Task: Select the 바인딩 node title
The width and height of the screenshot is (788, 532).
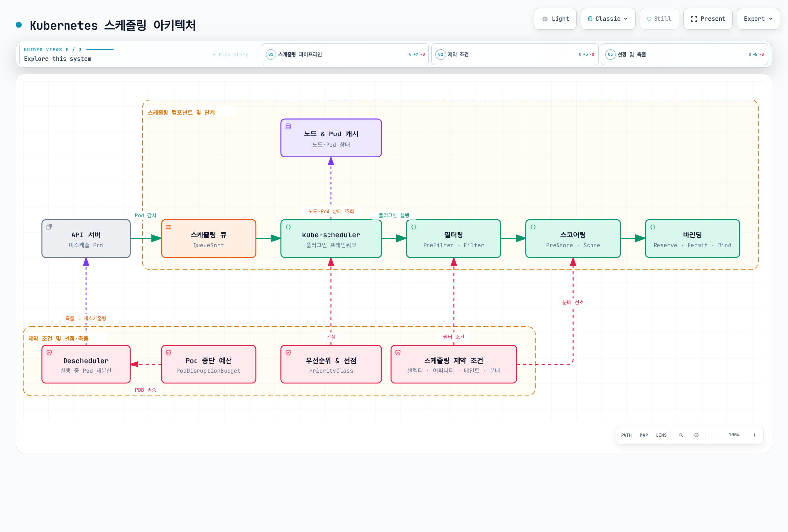Action: 692,235
